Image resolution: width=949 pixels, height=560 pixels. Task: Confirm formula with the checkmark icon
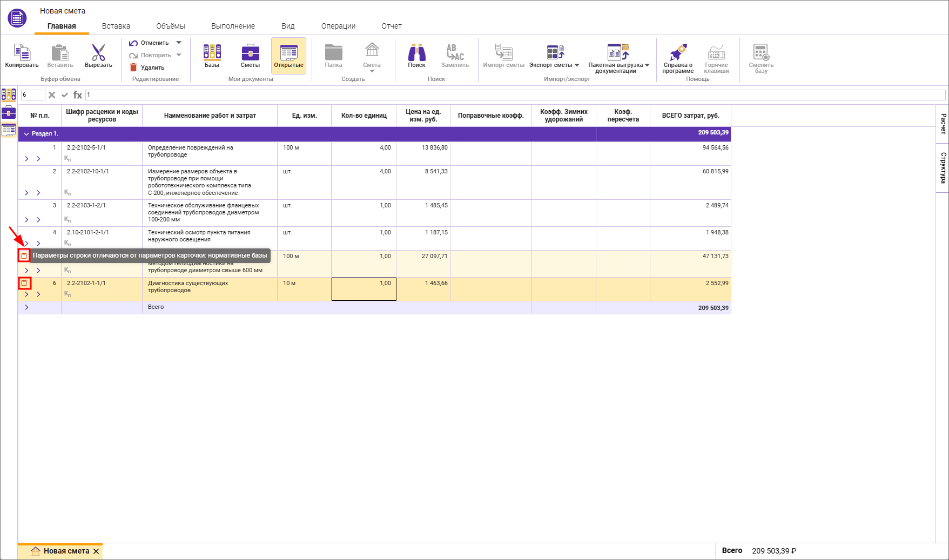coord(65,95)
